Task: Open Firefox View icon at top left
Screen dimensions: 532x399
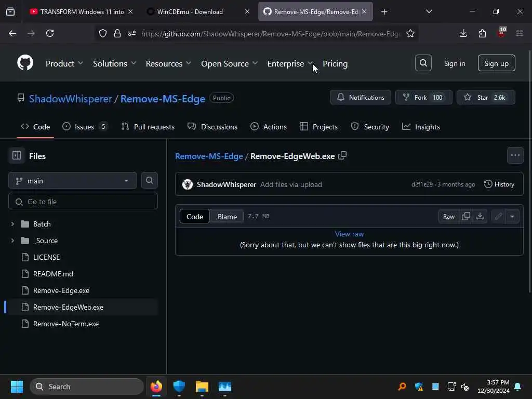Action: [10, 11]
